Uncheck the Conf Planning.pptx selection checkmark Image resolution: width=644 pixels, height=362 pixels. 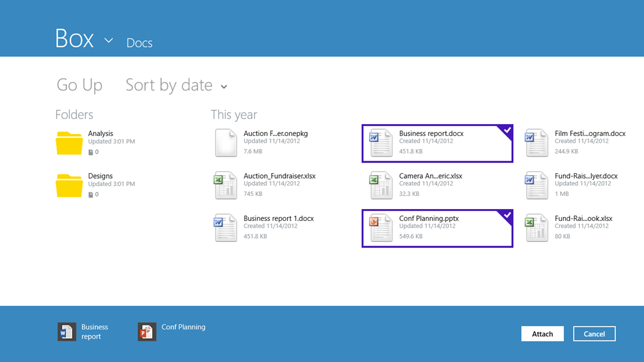click(x=508, y=215)
